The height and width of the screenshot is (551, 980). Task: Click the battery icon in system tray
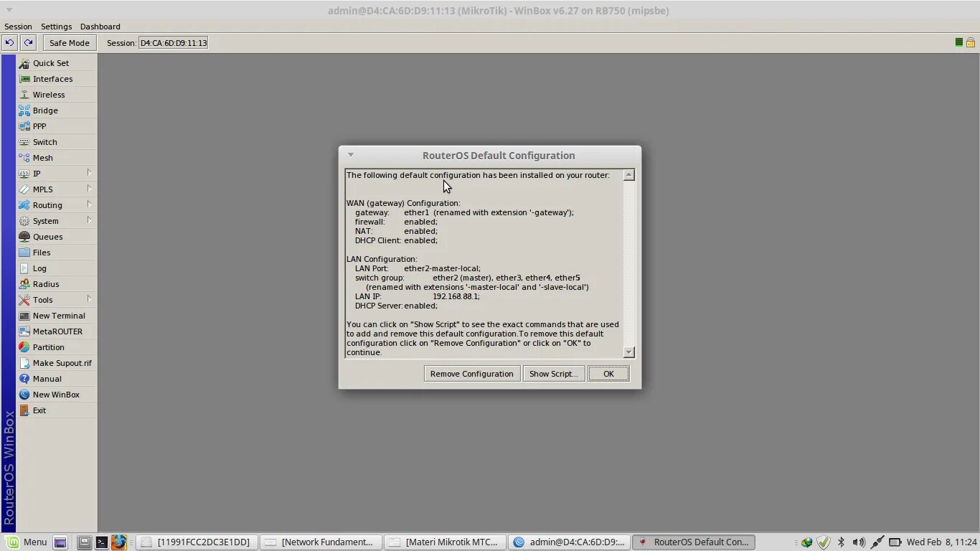[895, 542]
